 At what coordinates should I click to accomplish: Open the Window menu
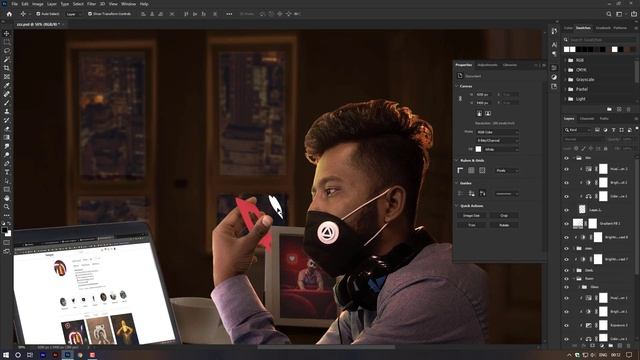128,4
